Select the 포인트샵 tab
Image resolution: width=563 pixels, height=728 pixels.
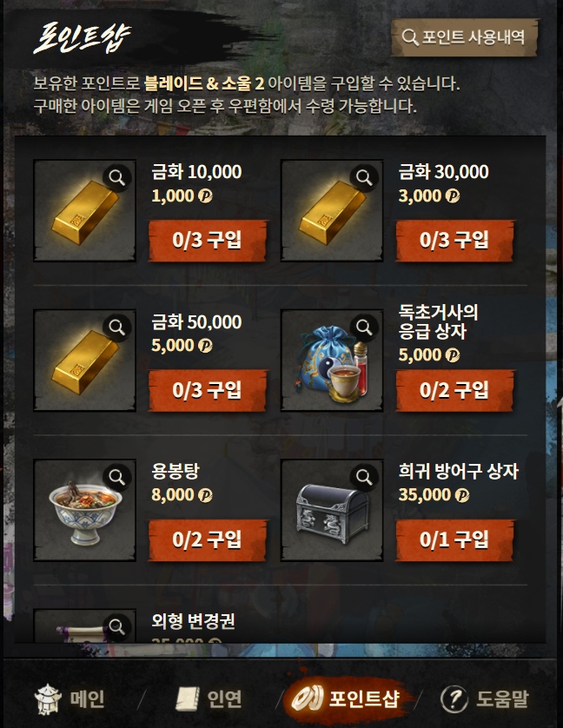(346, 698)
